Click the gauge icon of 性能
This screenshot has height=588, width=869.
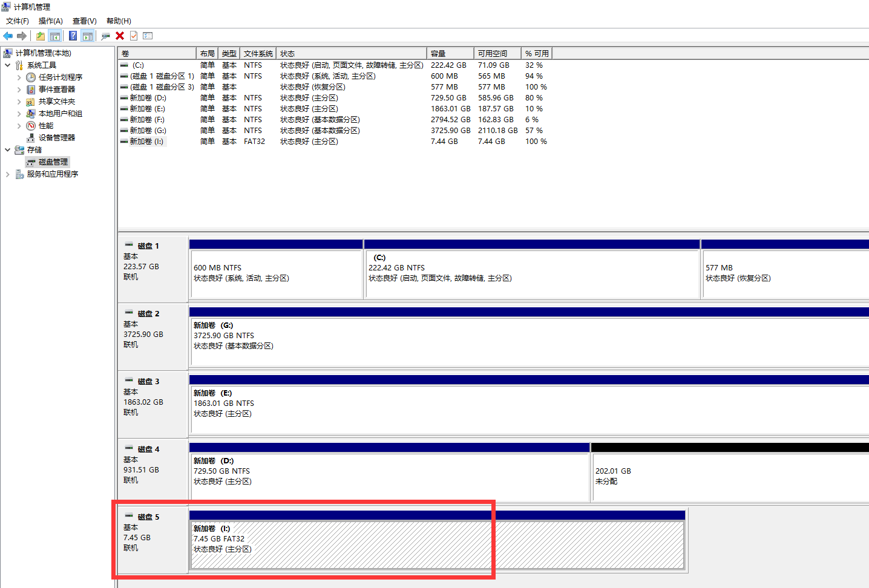click(x=31, y=126)
